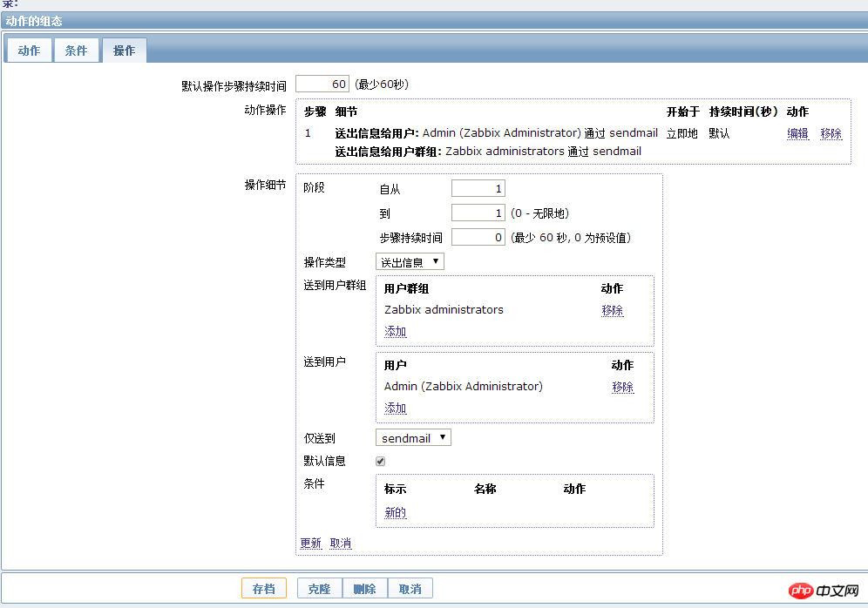Click the 开始于 column header

pyautogui.click(x=683, y=111)
